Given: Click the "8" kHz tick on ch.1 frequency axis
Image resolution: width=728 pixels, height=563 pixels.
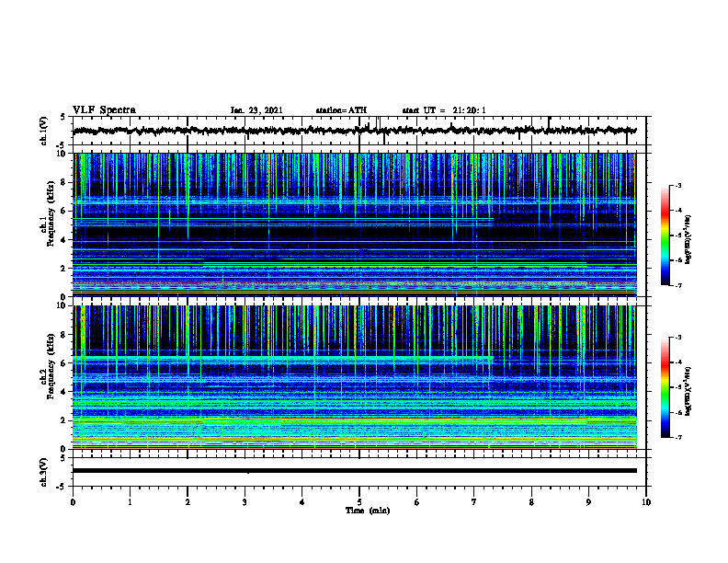Looking at the screenshot, I should click(64, 182).
